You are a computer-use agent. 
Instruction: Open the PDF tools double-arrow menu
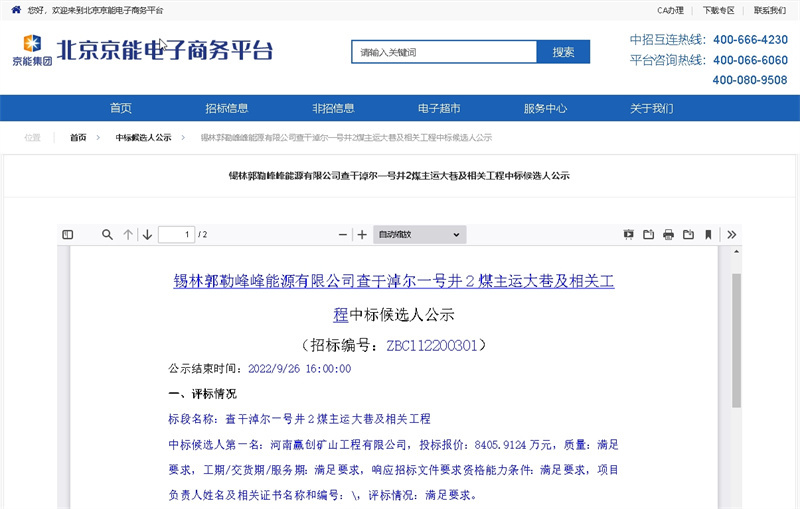732,235
